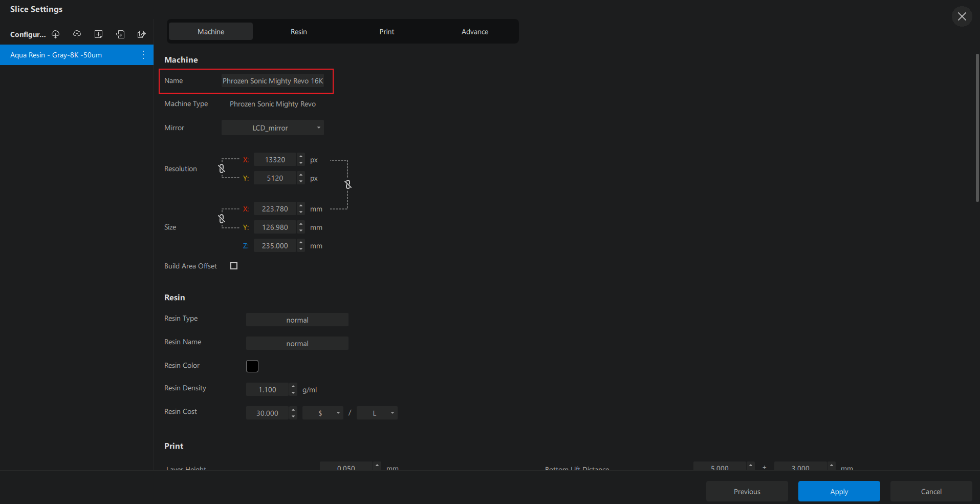The height and width of the screenshot is (504, 980).
Task: Click the cloud upload configuration icon
Action: [77, 34]
